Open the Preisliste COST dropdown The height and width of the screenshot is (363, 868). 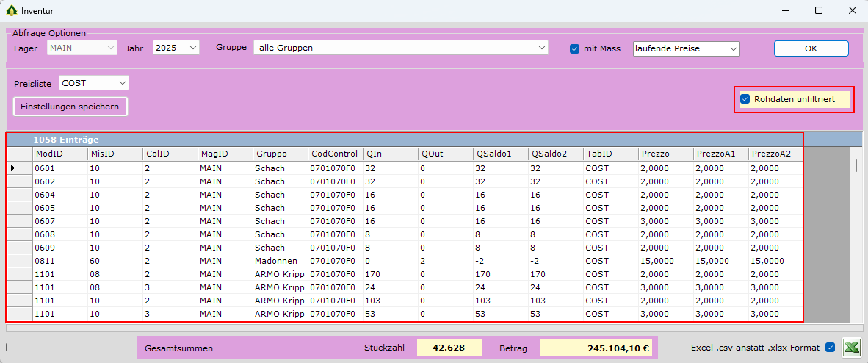point(122,83)
